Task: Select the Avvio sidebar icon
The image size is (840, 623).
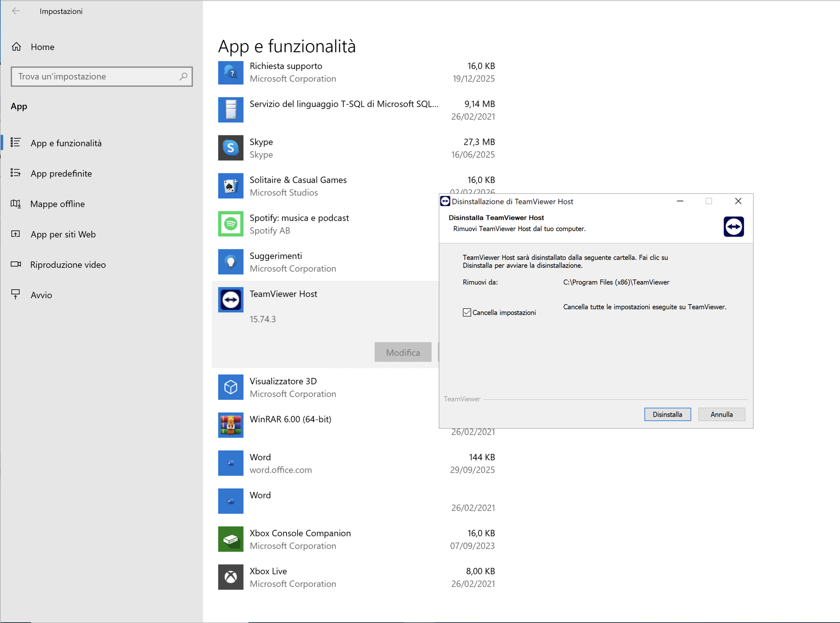Action: 15,294
